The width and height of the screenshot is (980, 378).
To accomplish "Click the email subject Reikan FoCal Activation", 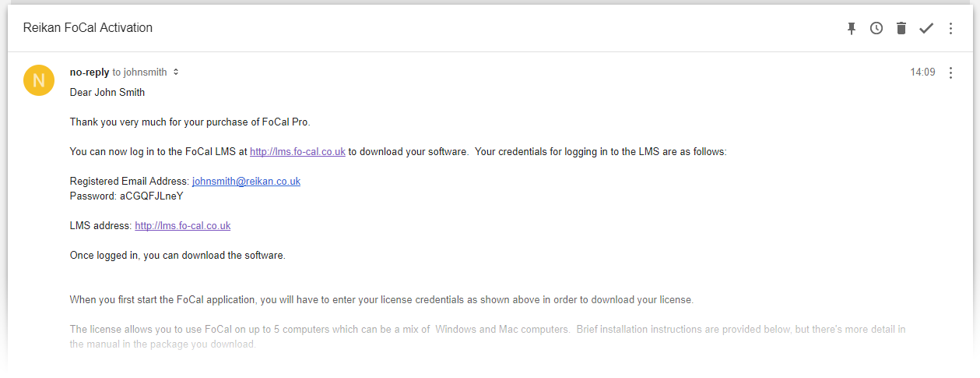I will pos(88,28).
